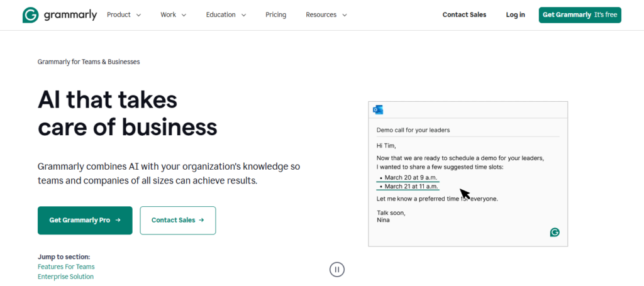Viewport: 644px width, 286px height.
Task: Click the Grammarly badge in email window
Action: pos(555,233)
